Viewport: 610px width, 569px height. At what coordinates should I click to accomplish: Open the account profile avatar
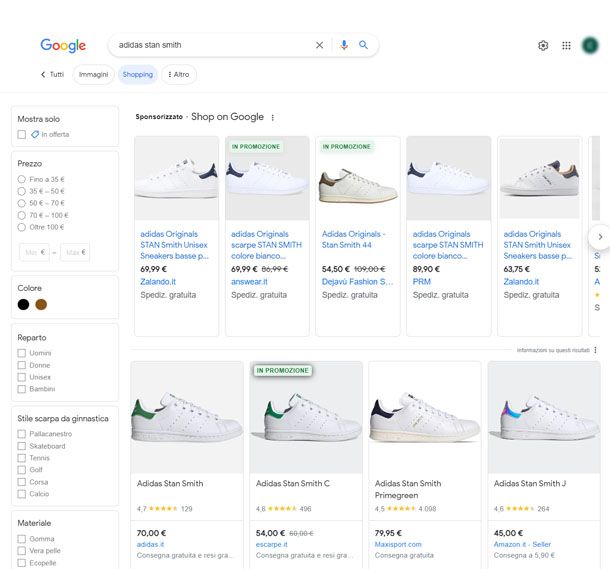[590, 46]
